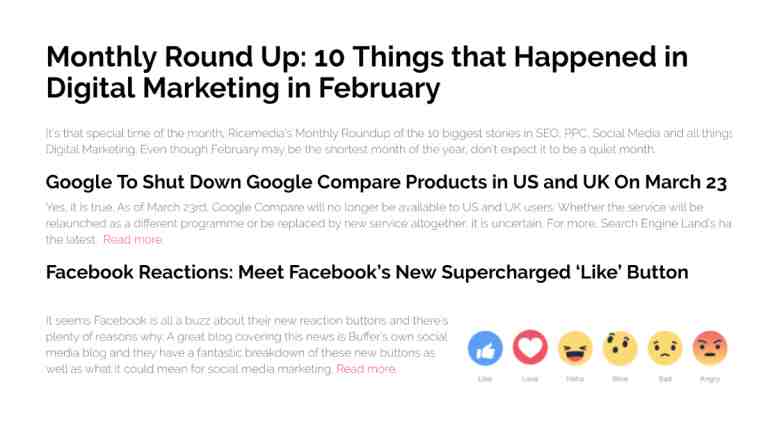Follow Read more link after Facebook reactions paragraph
Image resolution: width=768 pixels, height=429 pixels.
click(366, 369)
